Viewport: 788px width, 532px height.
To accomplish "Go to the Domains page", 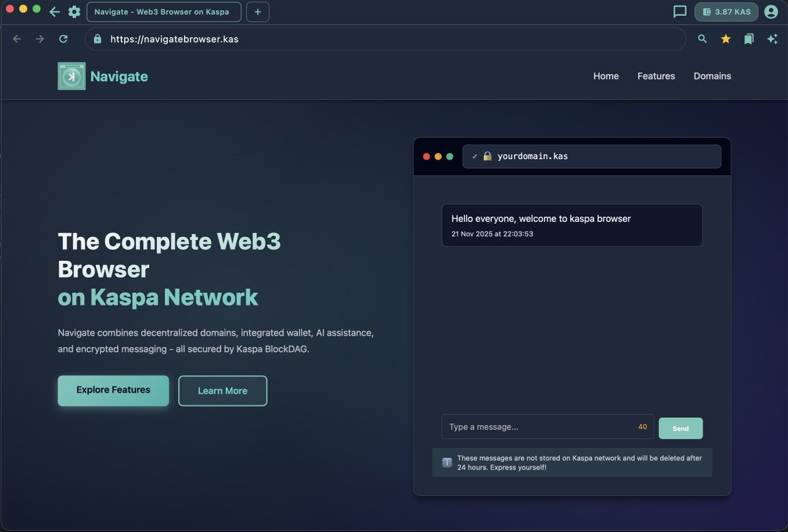I will click(x=712, y=76).
